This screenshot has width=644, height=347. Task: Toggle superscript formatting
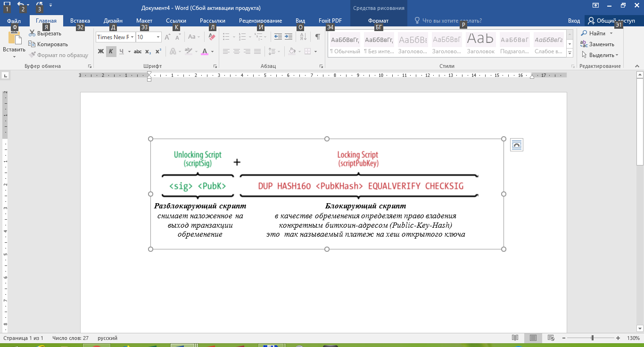[158, 51]
